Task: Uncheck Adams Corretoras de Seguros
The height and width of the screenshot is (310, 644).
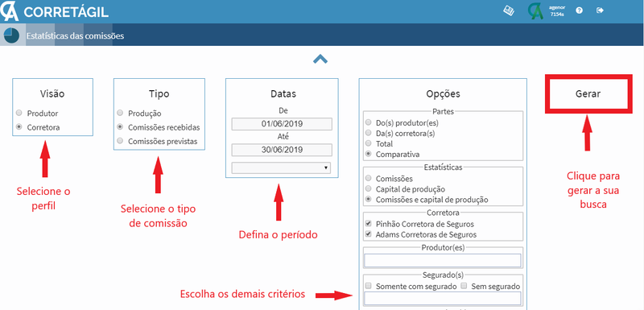Action: point(369,235)
